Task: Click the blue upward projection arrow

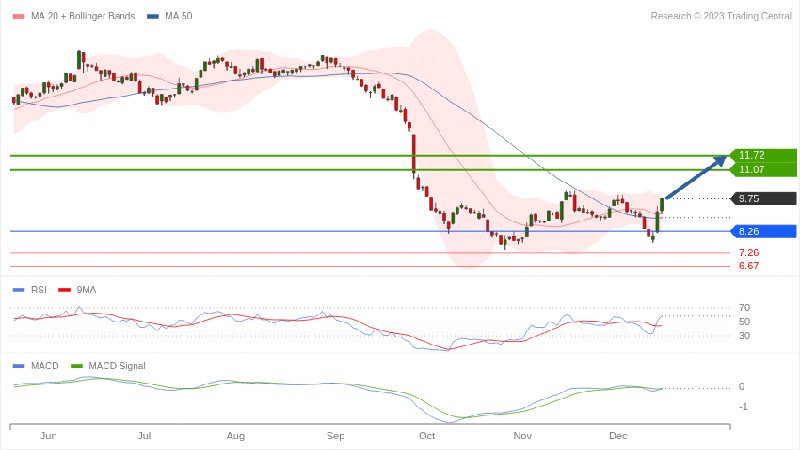Action: coord(696,178)
